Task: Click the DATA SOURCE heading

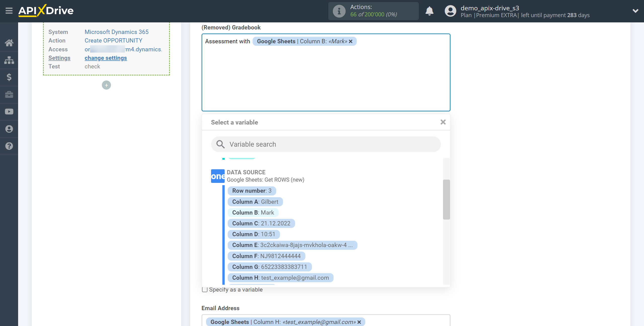Action: tap(246, 172)
